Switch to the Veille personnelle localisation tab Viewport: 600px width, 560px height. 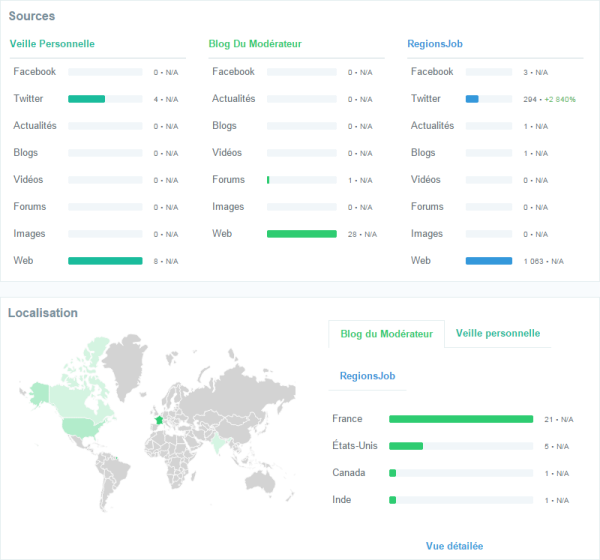click(x=498, y=334)
